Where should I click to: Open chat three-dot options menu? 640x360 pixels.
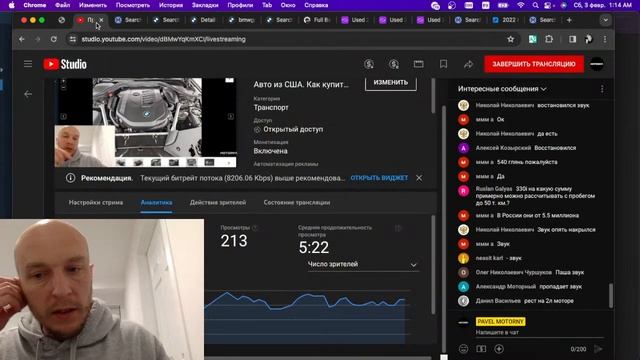602,89
